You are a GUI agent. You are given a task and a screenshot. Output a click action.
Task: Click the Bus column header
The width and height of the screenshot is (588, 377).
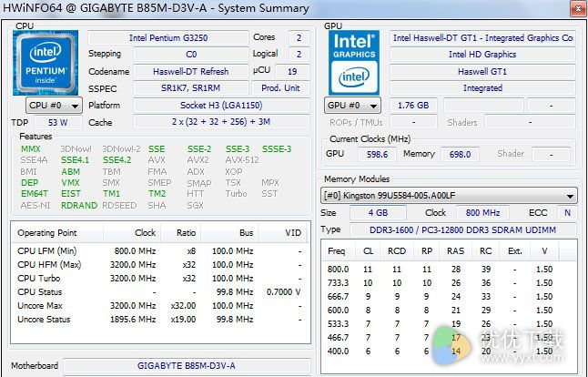(x=229, y=233)
